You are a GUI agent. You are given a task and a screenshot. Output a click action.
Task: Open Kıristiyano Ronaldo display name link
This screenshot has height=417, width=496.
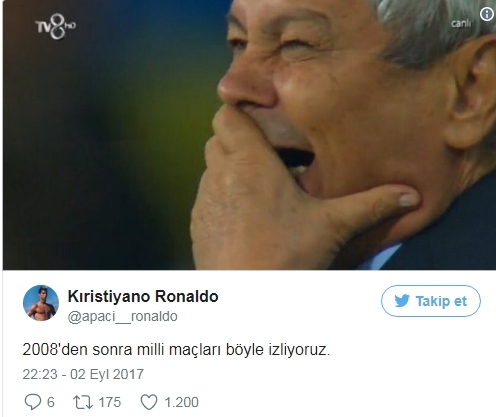[143, 296]
